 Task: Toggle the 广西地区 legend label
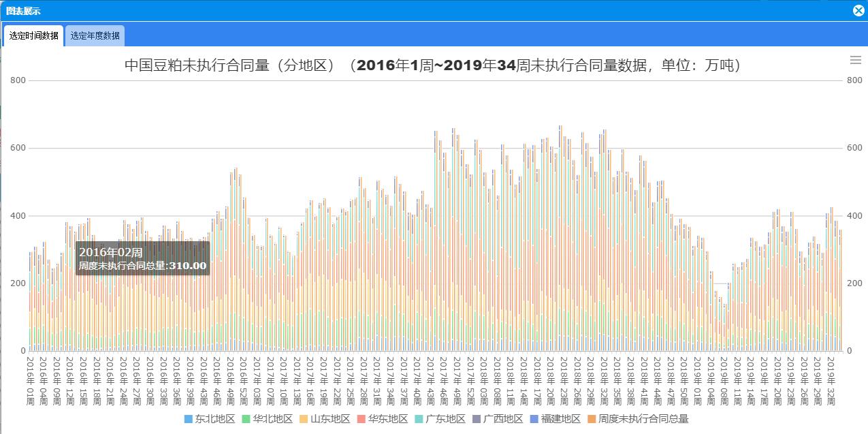point(503,419)
